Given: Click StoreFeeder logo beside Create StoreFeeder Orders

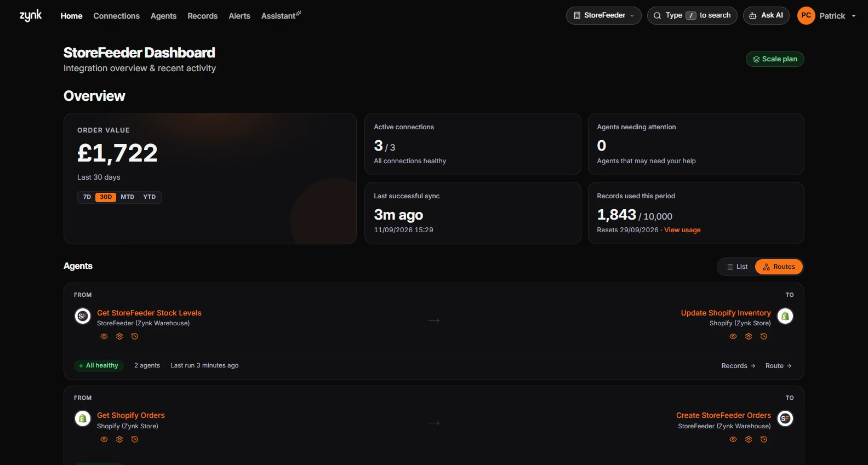Looking at the screenshot, I should [x=785, y=419].
